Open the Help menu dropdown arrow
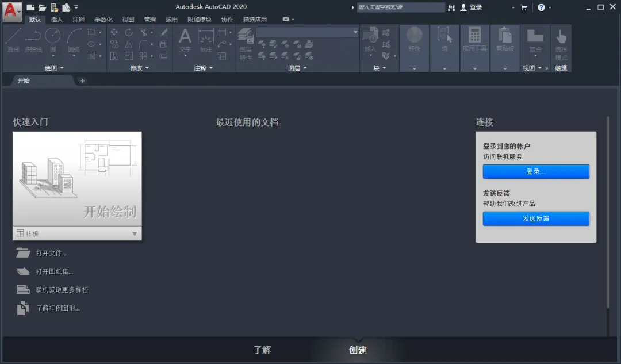This screenshot has width=621, height=364. click(550, 7)
